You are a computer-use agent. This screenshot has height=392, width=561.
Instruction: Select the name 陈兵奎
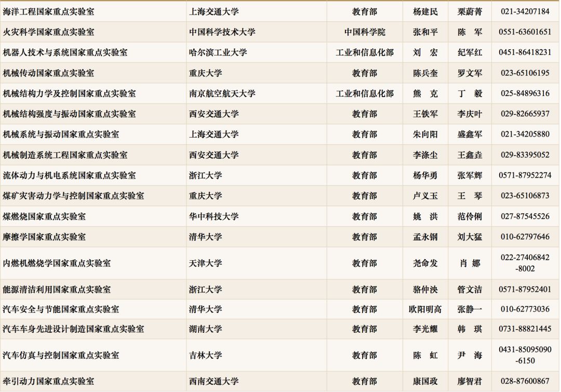coord(425,73)
